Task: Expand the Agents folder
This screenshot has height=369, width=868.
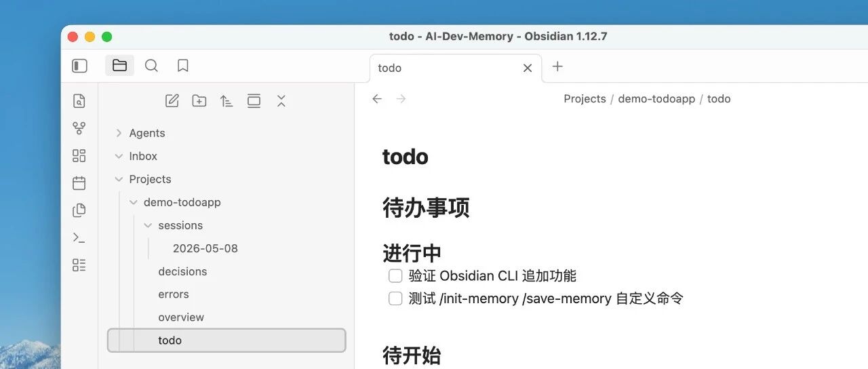Action: point(119,133)
